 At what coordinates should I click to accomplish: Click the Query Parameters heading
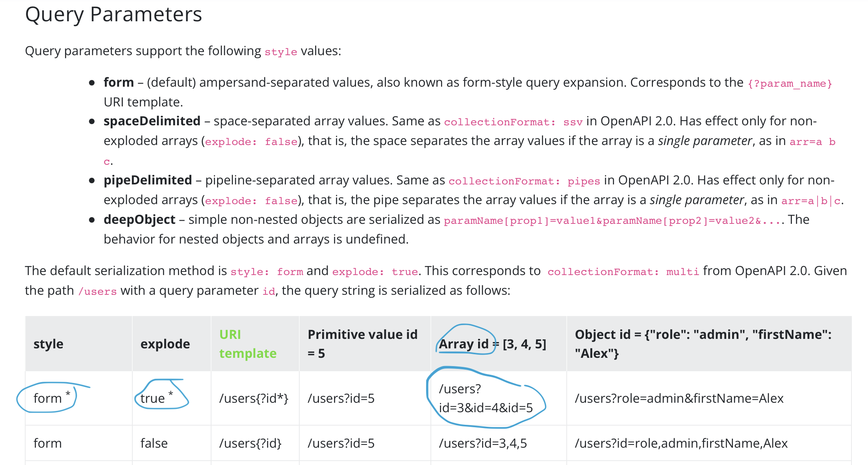click(113, 15)
